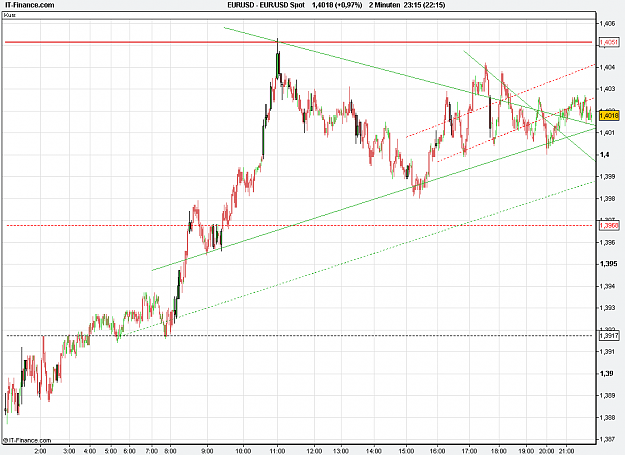Click the bold 1,395 price axis label

tap(608, 264)
